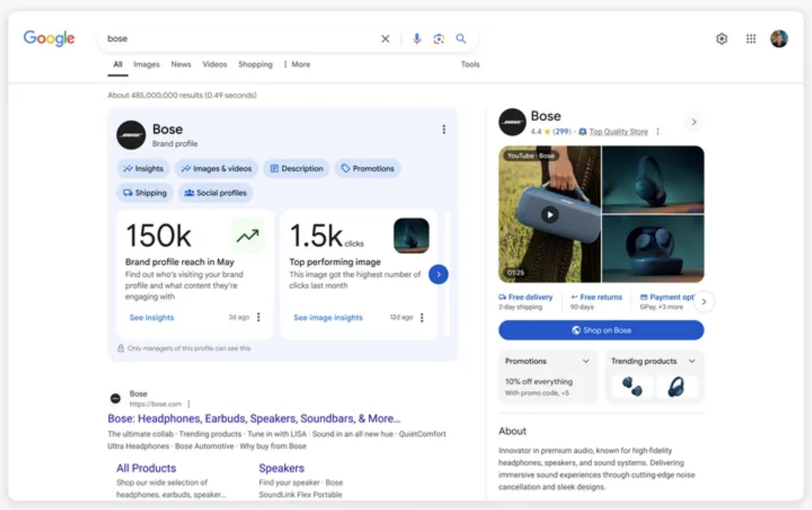This screenshot has width=812, height=510.
Task: Open the trending headphones product thumbnail
Action: [676, 387]
